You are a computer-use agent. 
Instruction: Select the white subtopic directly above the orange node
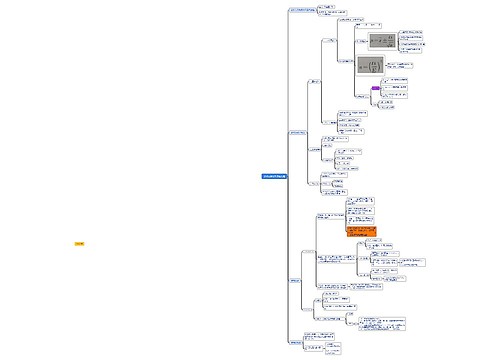pyautogui.click(x=360, y=220)
